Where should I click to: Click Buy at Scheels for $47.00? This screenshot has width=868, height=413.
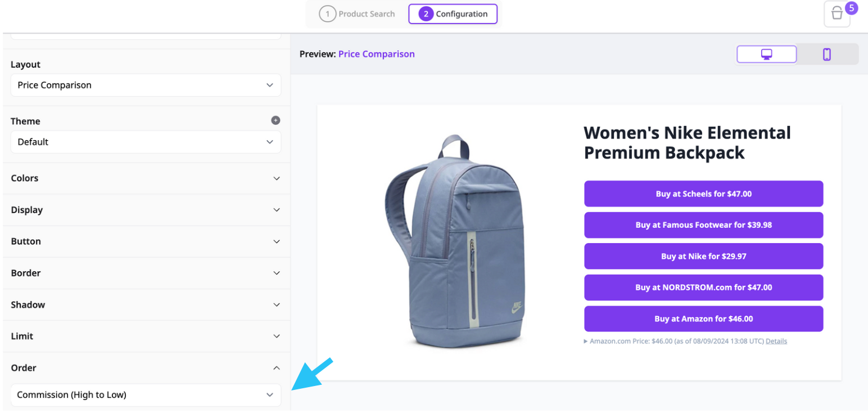703,194
